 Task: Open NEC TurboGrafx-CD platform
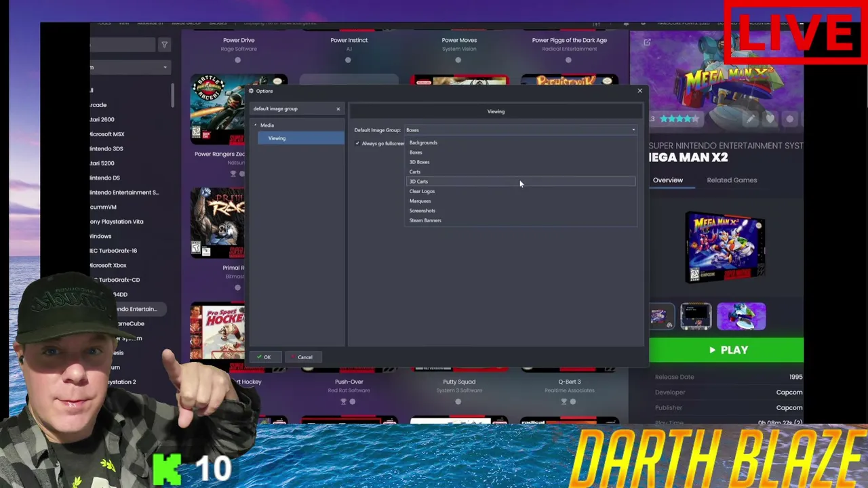click(115, 280)
